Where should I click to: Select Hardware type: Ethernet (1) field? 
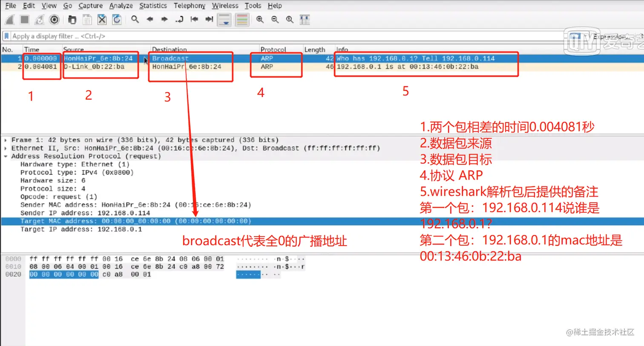(x=75, y=164)
